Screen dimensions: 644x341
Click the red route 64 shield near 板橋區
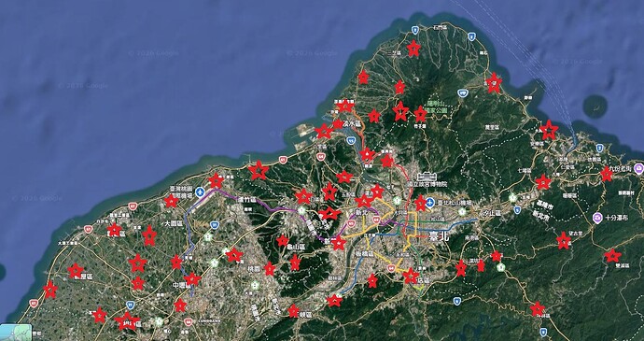(x=390, y=268)
